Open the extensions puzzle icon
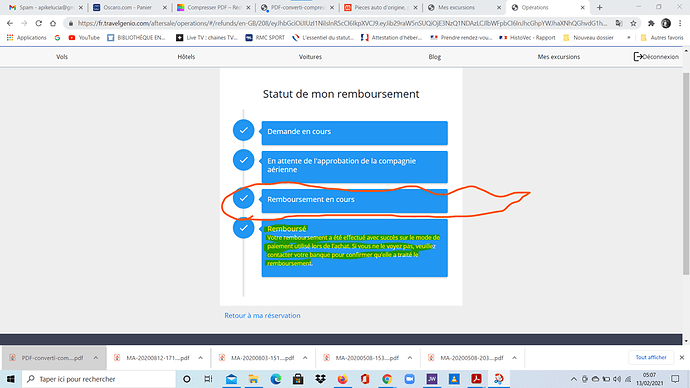 (651, 23)
